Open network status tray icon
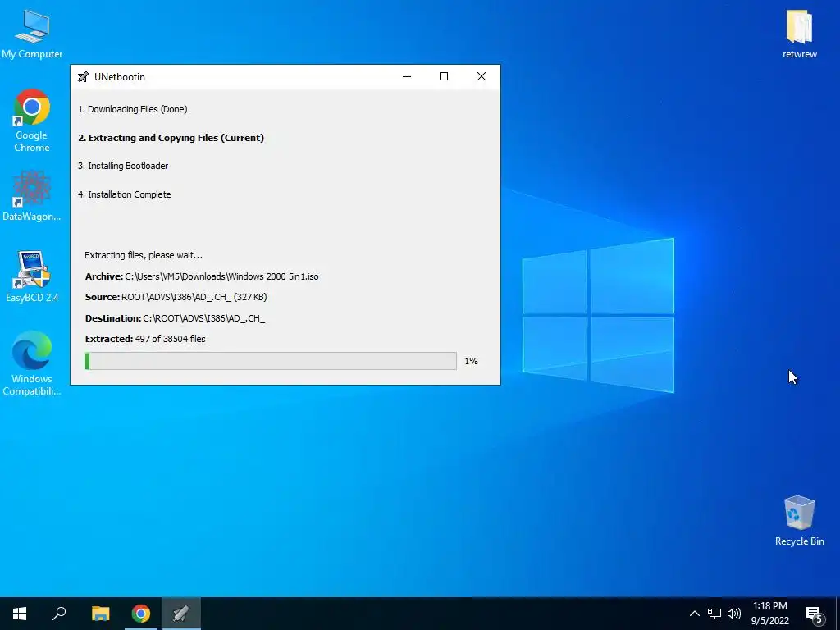 click(x=714, y=614)
